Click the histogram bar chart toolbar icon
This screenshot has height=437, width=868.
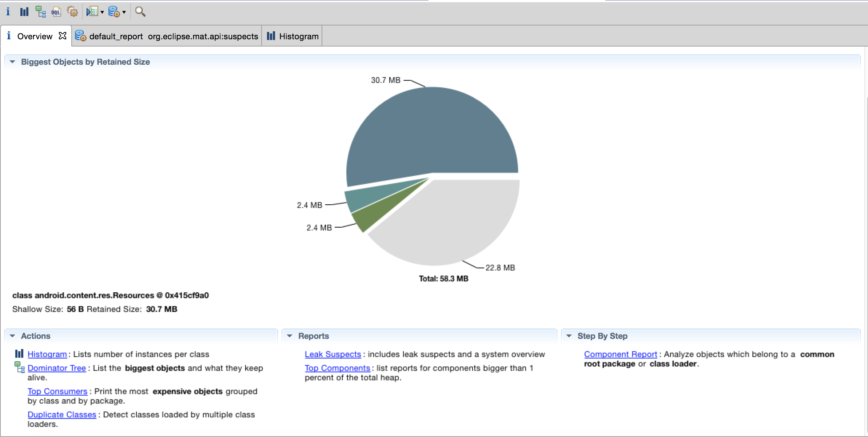(24, 12)
